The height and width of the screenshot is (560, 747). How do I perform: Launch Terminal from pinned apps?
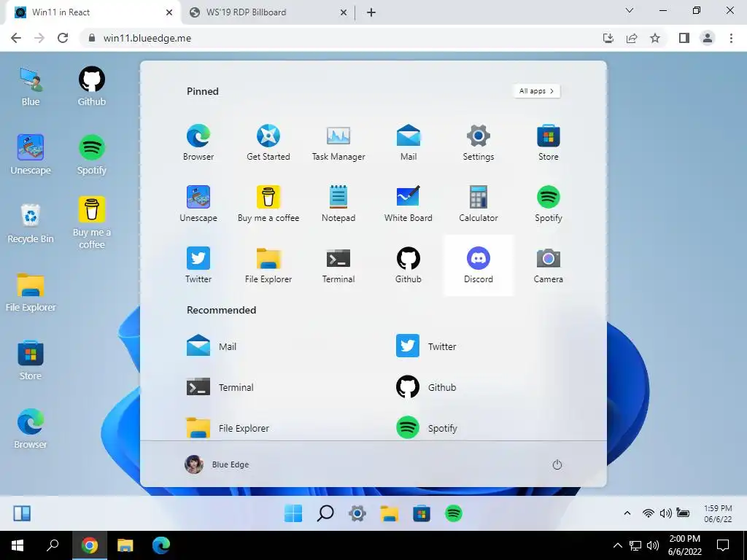338,265
